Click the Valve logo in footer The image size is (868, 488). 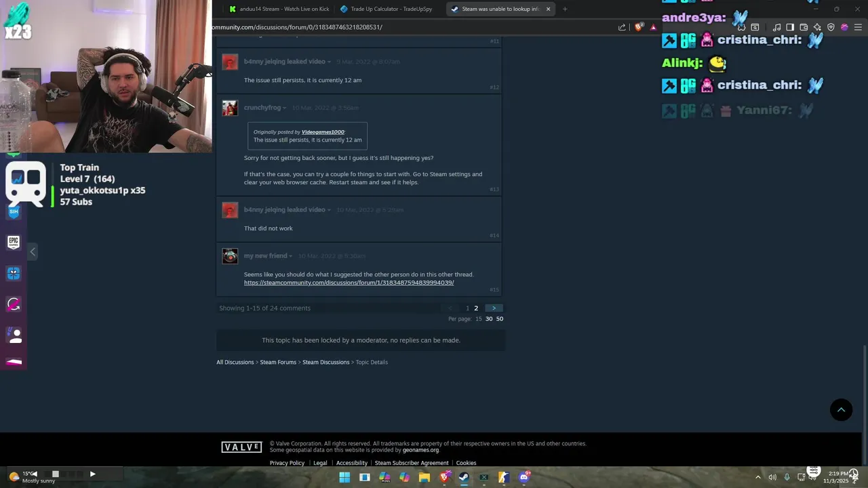pos(241,447)
